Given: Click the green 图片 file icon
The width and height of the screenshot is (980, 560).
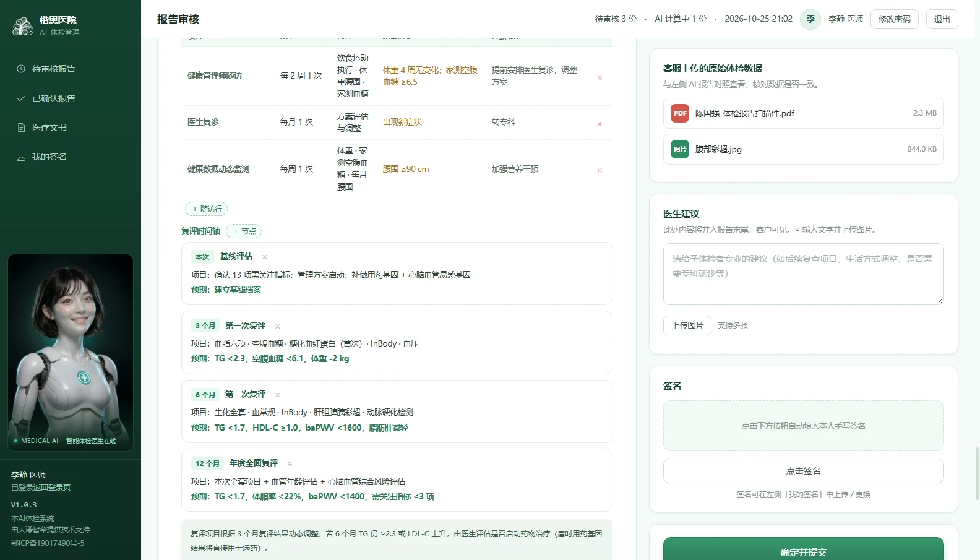Looking at the screenshot, I should point(680,149).
